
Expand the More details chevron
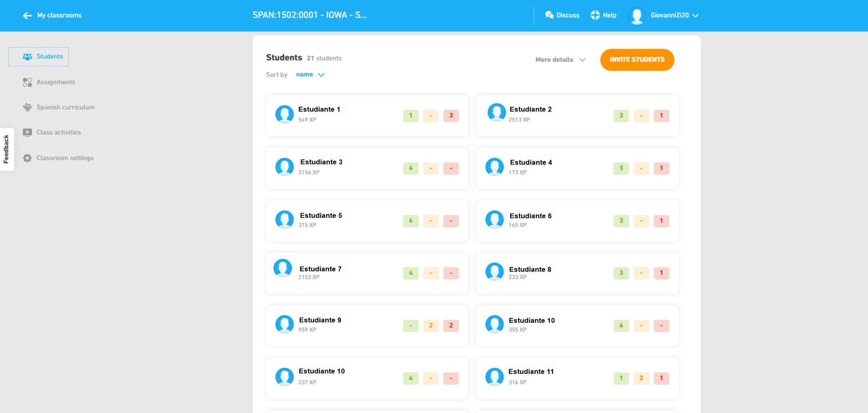(x=582, y=60)
